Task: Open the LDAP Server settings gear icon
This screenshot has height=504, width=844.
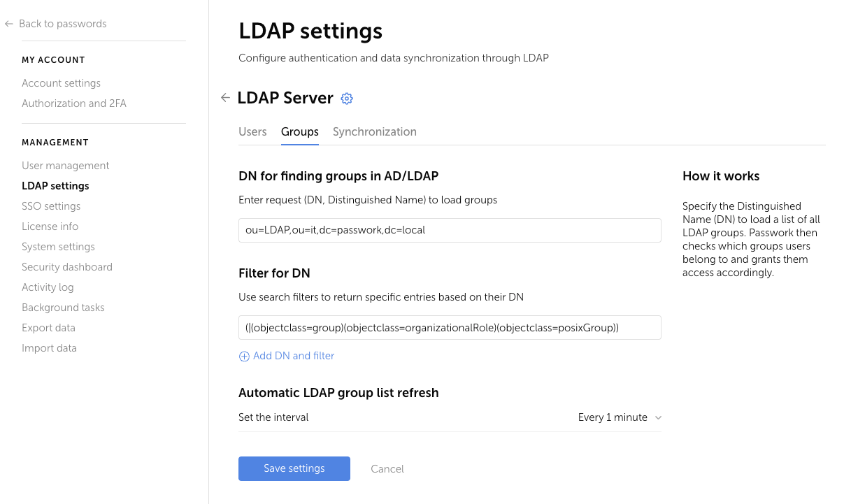Action: (x=346, y=99)
